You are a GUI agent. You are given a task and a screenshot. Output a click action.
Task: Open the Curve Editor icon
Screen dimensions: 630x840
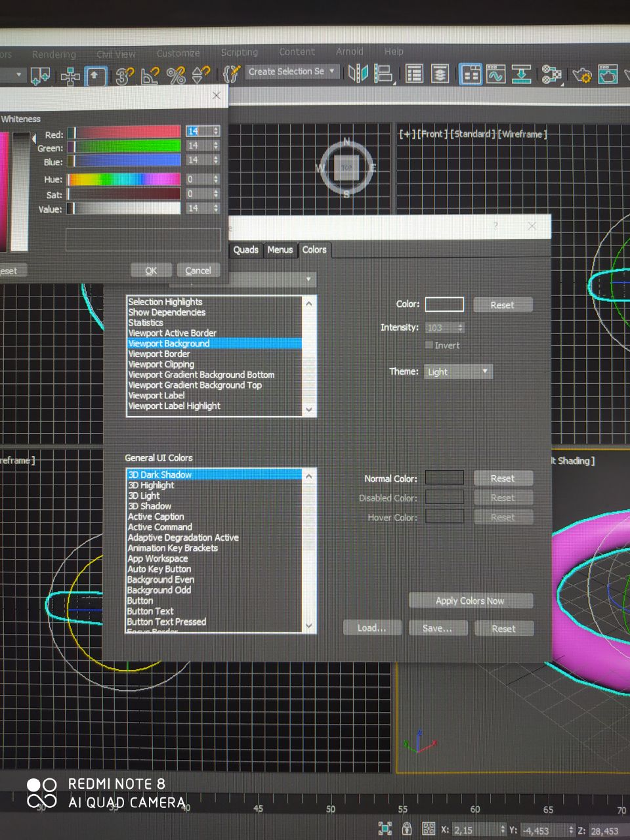(495, 74)
